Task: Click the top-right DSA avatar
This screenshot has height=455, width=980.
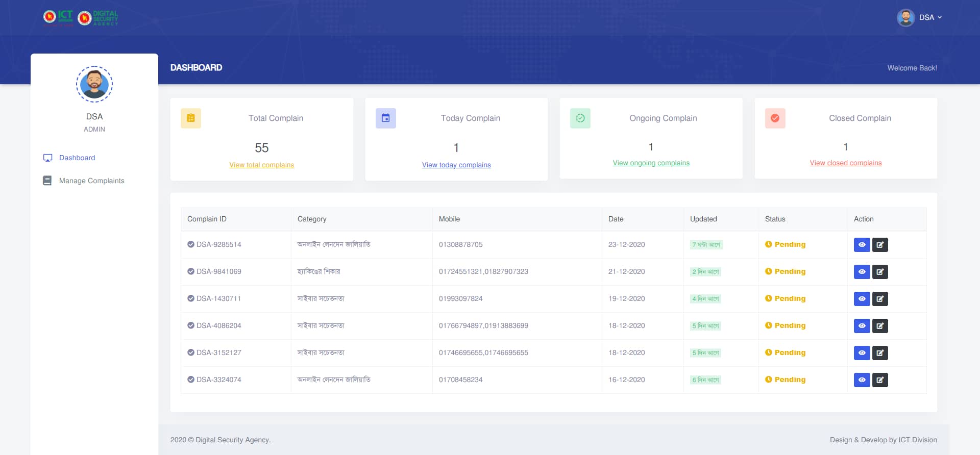Action: coord(906,17)
